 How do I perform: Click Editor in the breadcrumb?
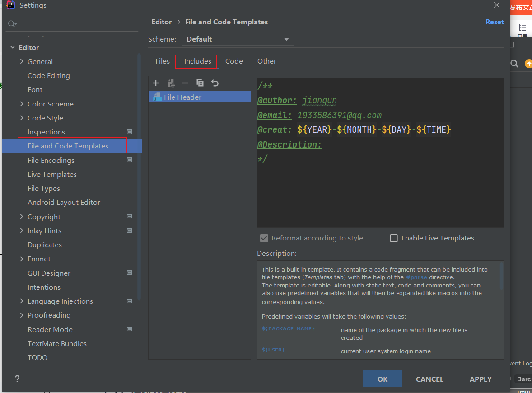coord(162,22)
